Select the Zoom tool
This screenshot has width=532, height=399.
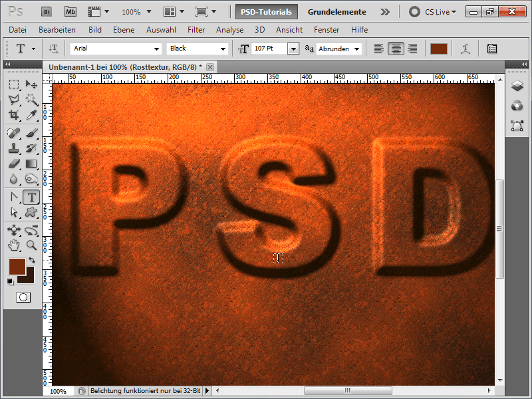[31, 245]
